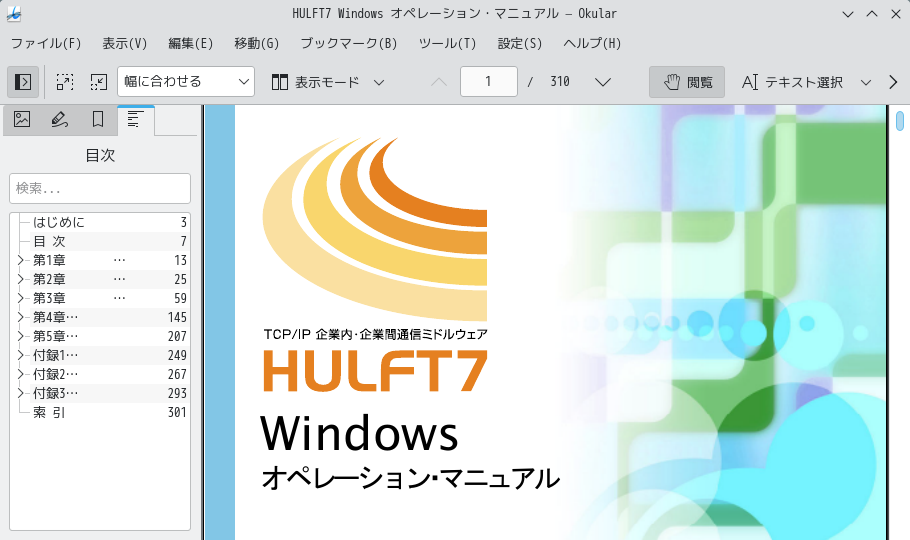This screenshot has width=910, height=540.
Task: Activate the 閲覧 browse tool
Action: (687, 82)
